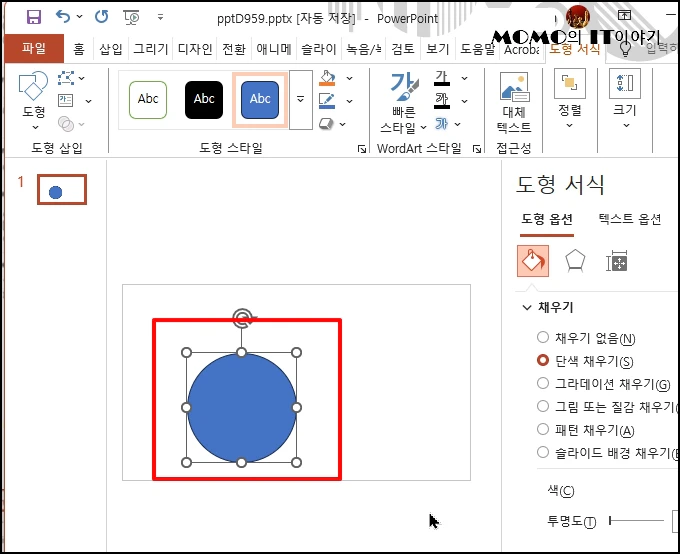
Task: Click the Shape Fill paint bucket
Action: coord(327,78)
